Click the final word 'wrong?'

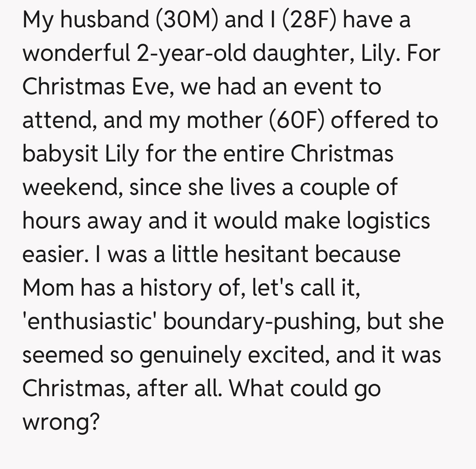(x=61, y=422)
